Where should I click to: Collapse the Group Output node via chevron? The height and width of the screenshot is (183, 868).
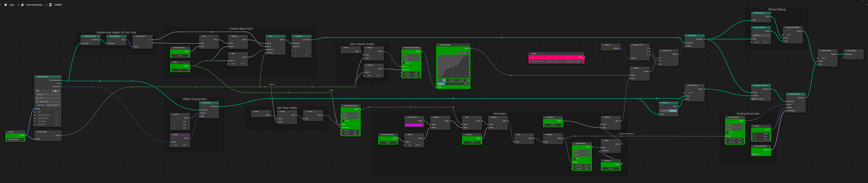coord(845,51)
